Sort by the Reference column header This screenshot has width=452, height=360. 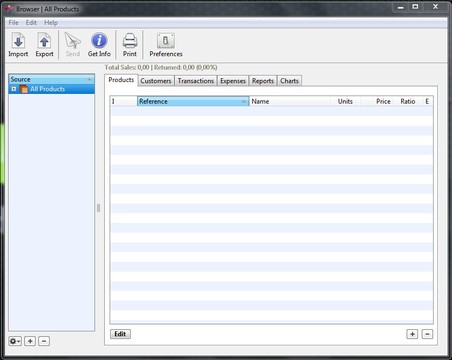pyautogui.click(x=193, y=101)
